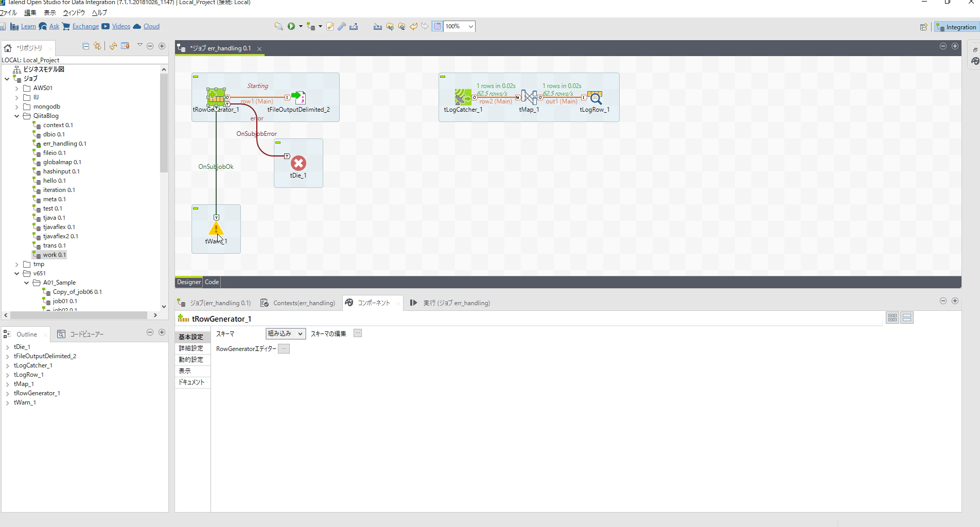The image size is (980, 527).
Task: Click the スキーマの編集 ellipsis button
Action: coord(358,333)
